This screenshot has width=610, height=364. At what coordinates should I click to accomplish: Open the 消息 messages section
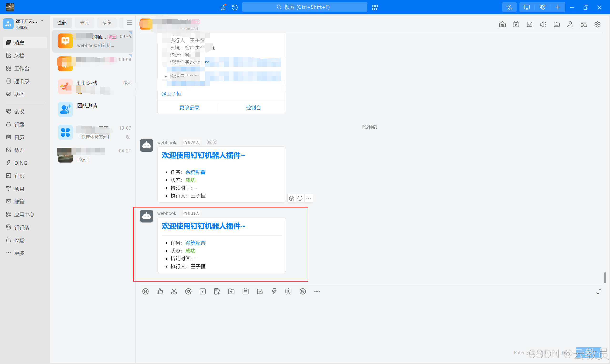pos(25,43)
